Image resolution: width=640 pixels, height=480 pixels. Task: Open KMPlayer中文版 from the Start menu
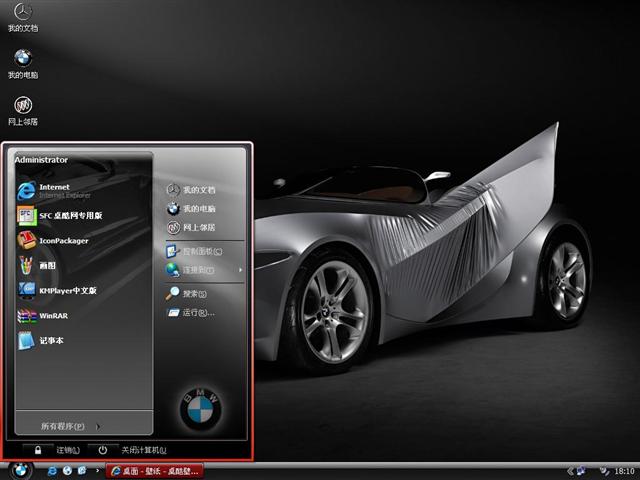67,291
